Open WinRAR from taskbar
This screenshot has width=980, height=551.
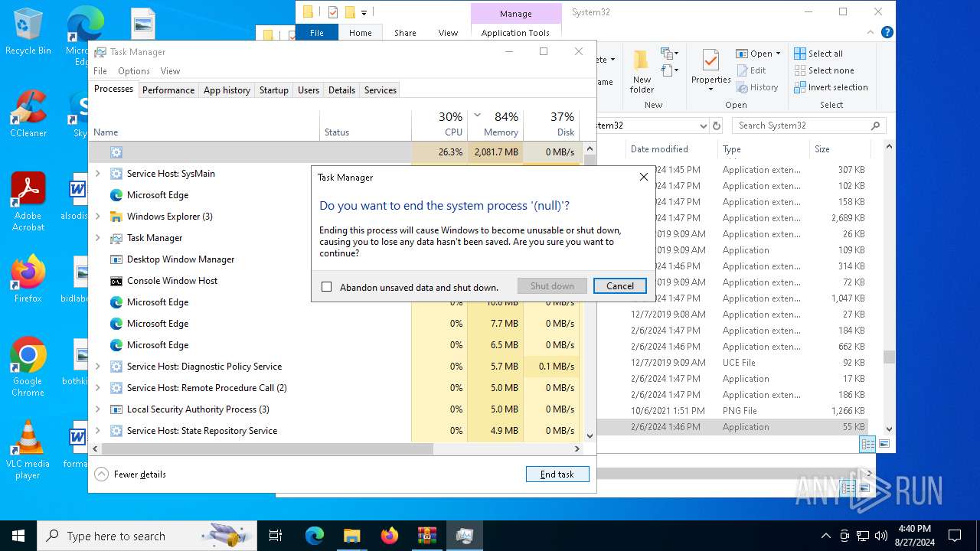coord(426,536)
